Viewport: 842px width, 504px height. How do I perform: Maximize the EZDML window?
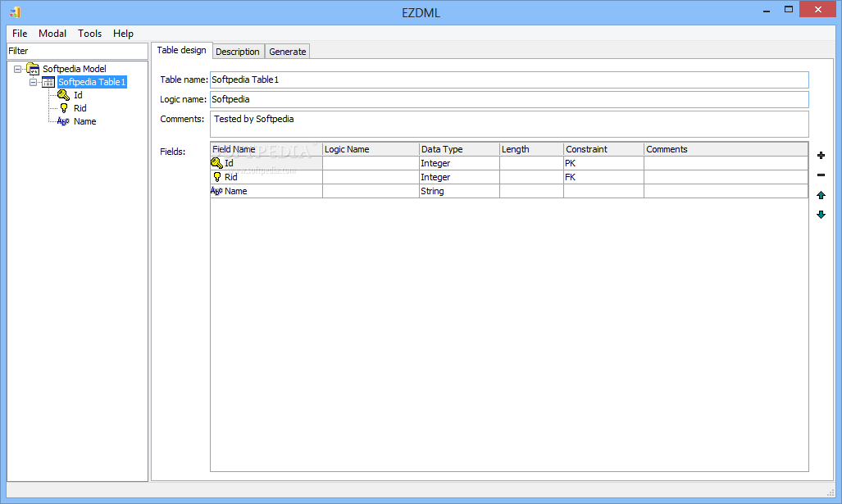click(789, 10)
